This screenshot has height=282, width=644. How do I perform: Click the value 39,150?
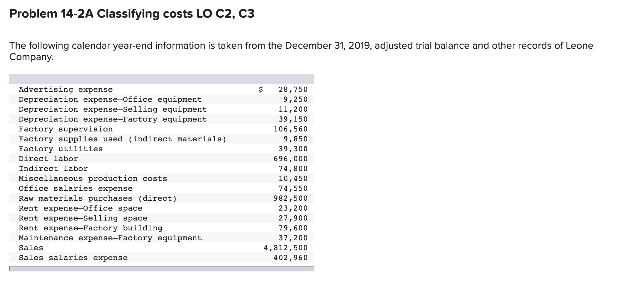293,119
